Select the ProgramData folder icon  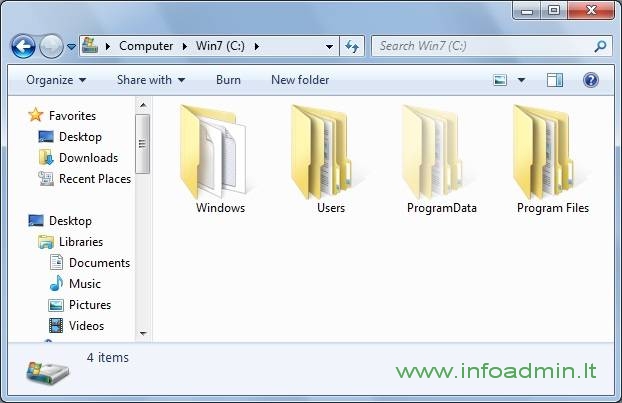click(x=433, y=152)
